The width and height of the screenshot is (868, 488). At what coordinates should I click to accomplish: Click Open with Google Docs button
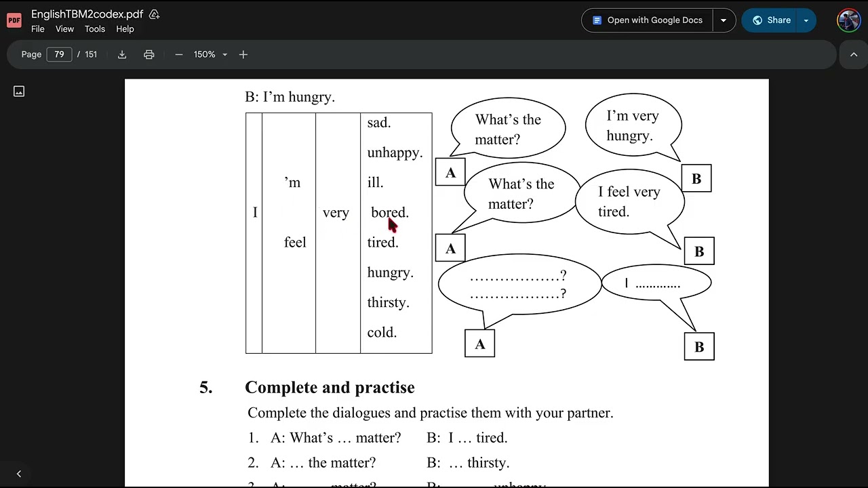point(647,20)
